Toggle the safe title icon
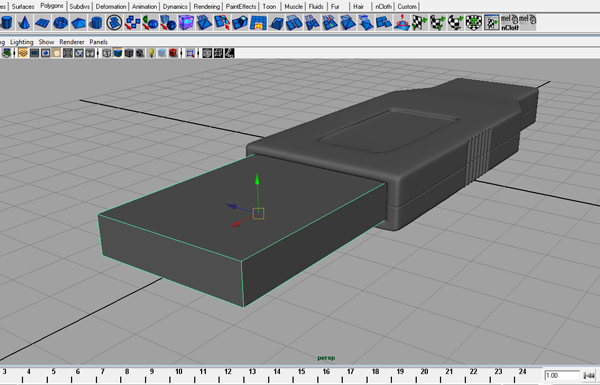 (90, 53)
